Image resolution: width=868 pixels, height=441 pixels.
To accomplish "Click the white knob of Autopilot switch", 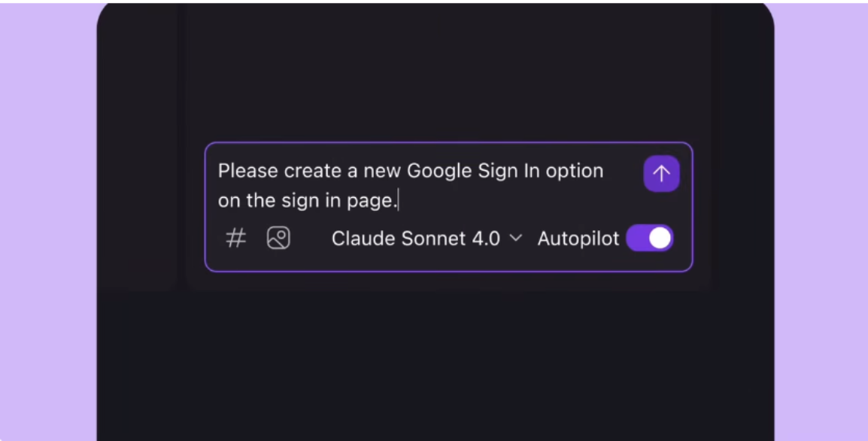I will pos(660,239).
